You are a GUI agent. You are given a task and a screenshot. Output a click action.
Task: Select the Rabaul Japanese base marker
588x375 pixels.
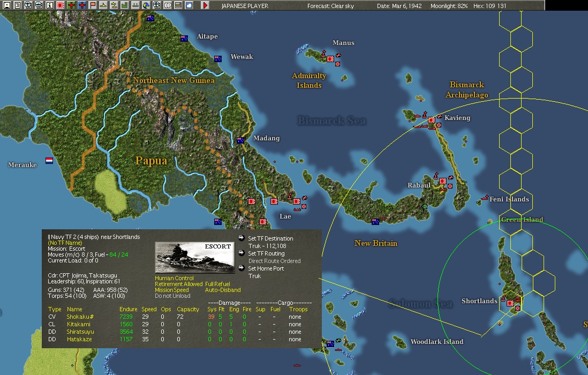443,182
